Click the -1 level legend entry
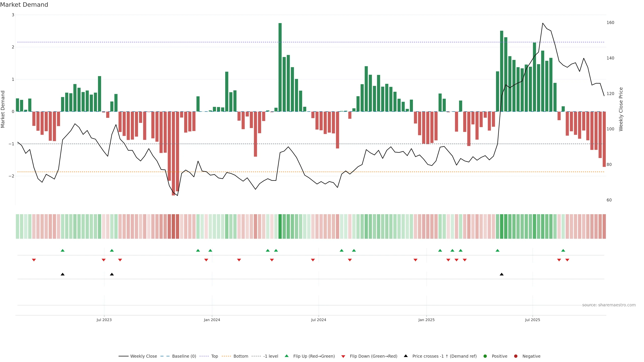The height and width of the screenshot is (362, 644). [271, 356]
